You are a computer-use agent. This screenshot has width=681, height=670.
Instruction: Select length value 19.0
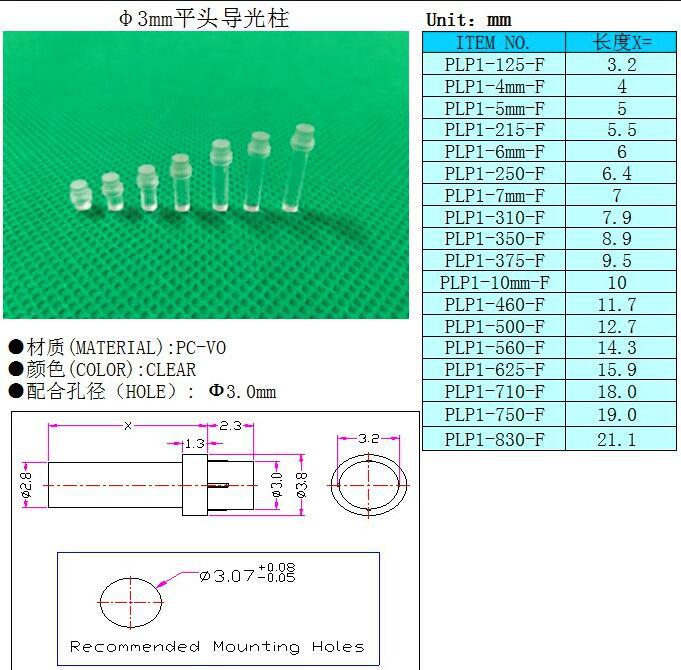click(617, 414)
